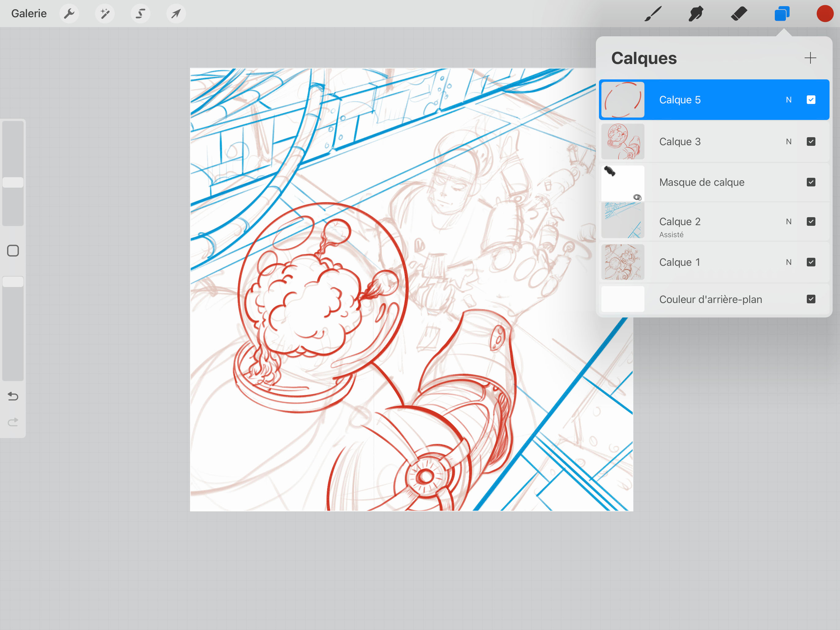The width and height of the screenshot is (840, 630).
Task: Uncheck Couleur d'arrière-plan visibility
Action: 811,299
